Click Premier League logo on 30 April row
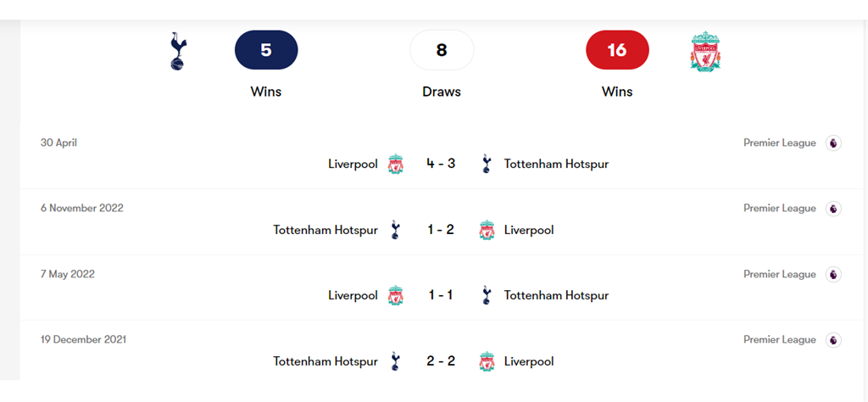The height and width of the screenshot is (402, 868). click(x=833, y=143)
